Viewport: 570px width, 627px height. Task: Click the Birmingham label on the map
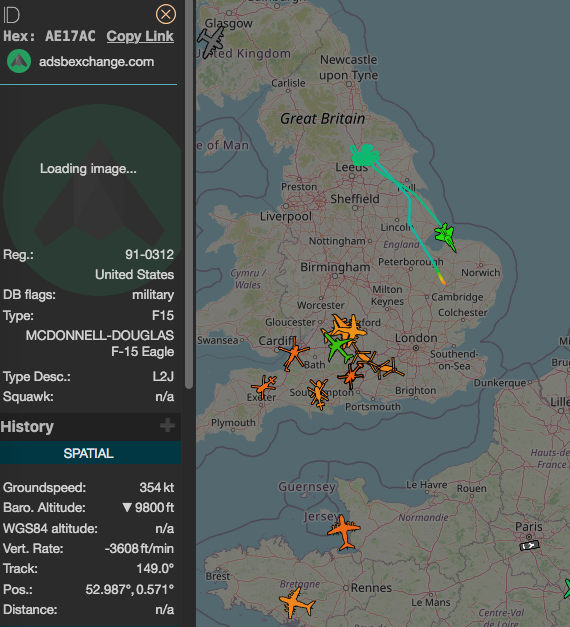point(335,267)
